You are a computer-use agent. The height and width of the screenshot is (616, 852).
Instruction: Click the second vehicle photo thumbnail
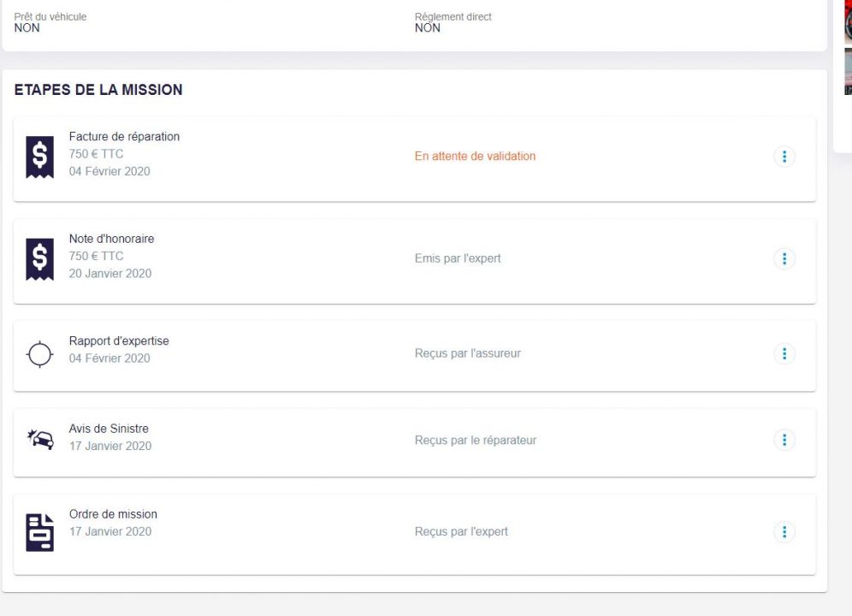849,71
